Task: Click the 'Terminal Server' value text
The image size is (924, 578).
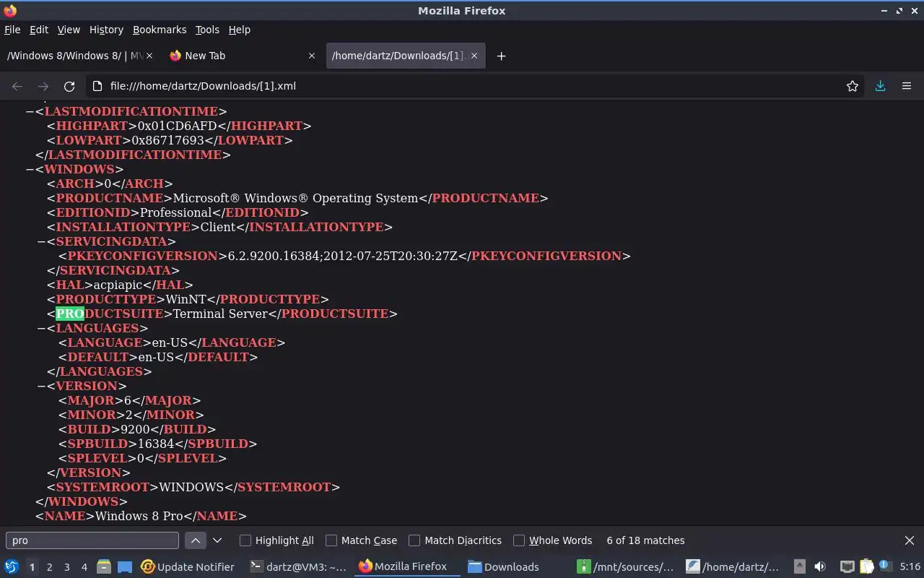Action: pos(220,314)
